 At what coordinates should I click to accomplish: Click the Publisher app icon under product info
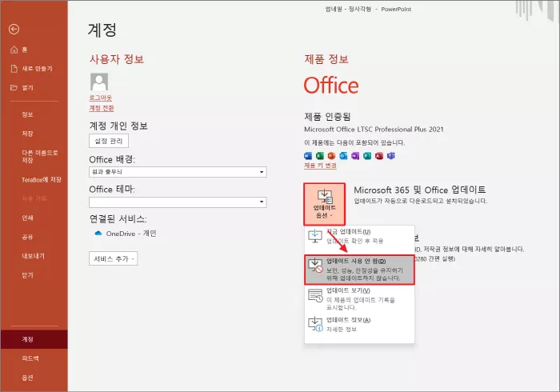tap(366, 156)
